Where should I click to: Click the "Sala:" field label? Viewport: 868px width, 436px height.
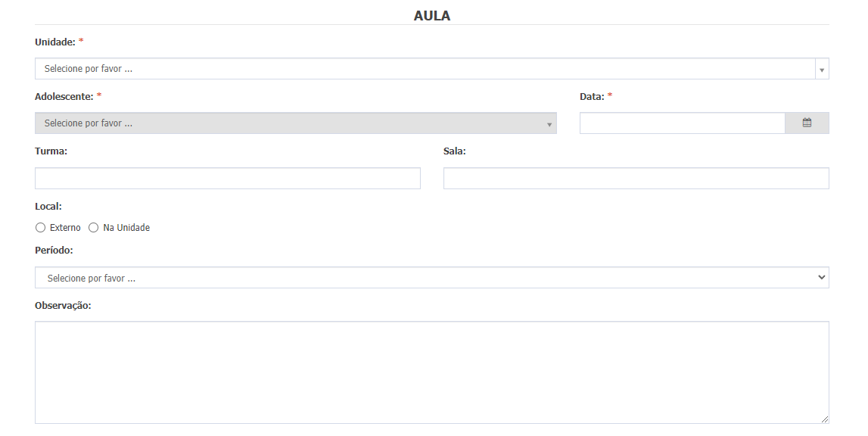[455, 151]
